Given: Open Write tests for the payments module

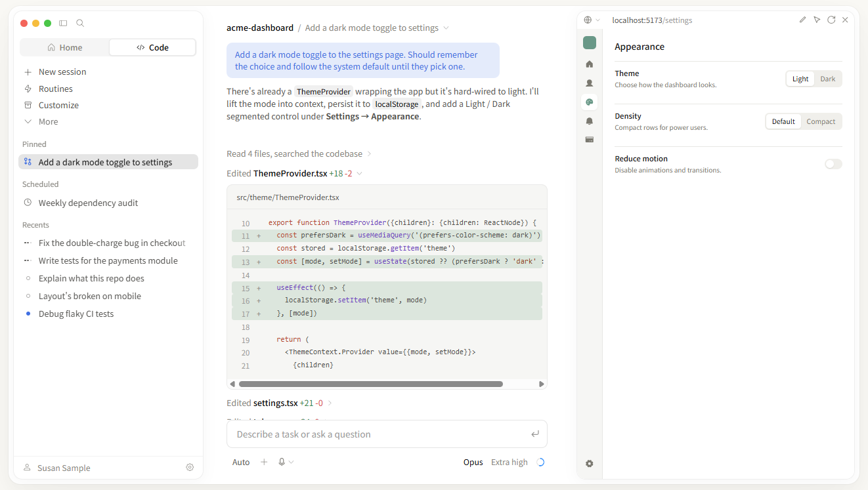Looking at the screenshot, I should pyautogui.click(x=108, y=260).
